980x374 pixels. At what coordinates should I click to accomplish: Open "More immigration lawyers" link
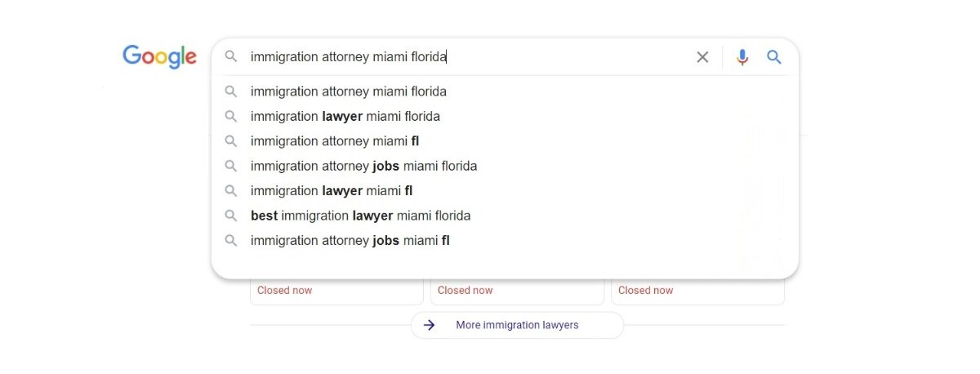click(517, 325)
